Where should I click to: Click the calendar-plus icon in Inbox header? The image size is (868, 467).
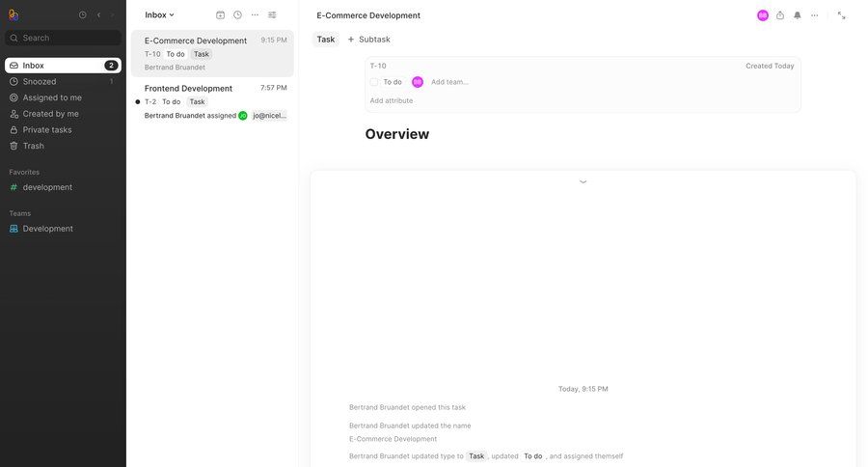pos(220,15)
